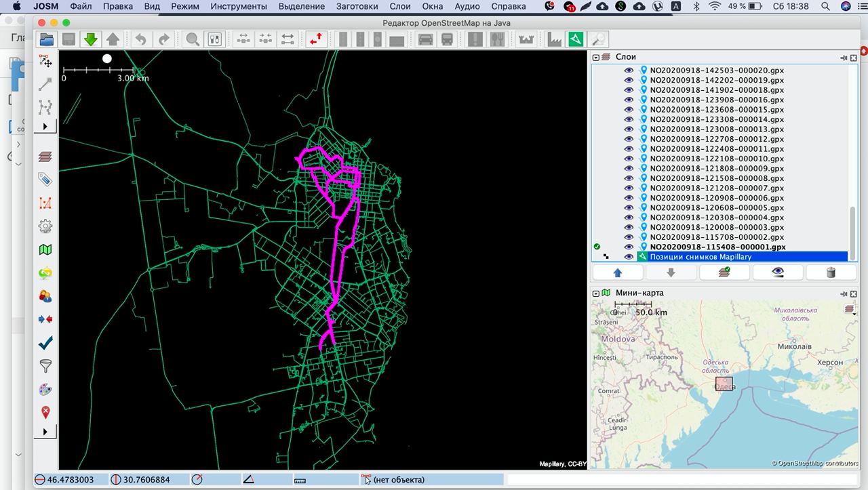Click the castle preset toolbar icon
Viewport: 868px width, 490px height.
click(x=526, y=39)
